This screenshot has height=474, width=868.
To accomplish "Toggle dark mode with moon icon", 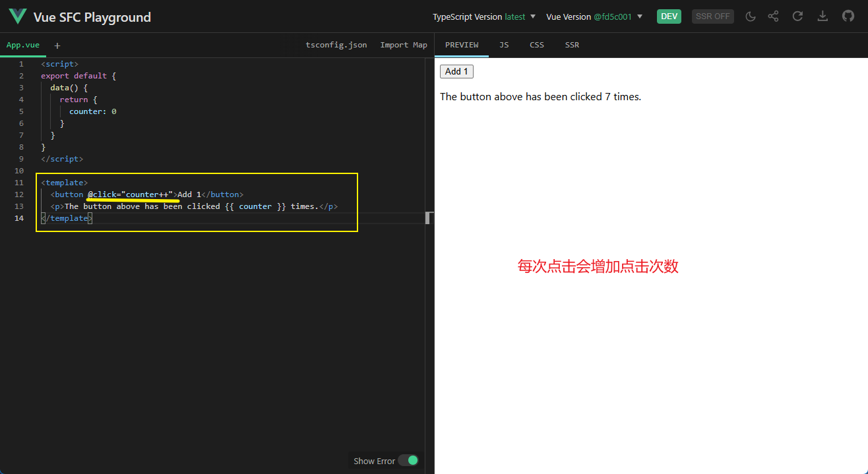I will click(x=751, y=16).
